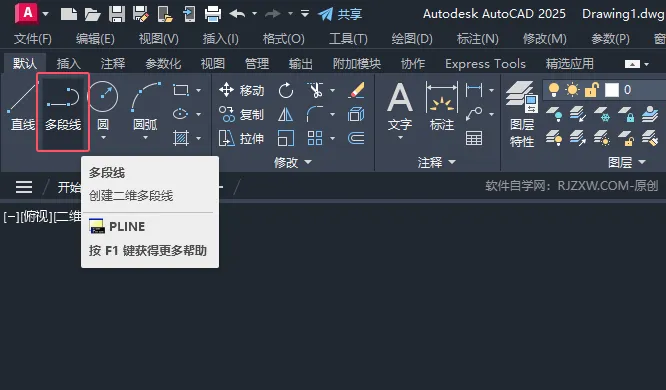Viewport: 666px width, 390px height.
Task: Expand the Hatch tool dropdown arrow
Action: tap(198, 138)
